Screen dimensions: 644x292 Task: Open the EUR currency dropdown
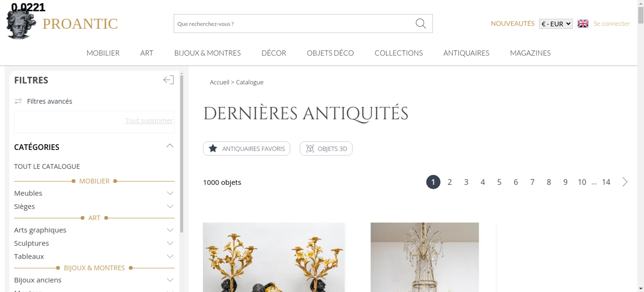[556, 24]
